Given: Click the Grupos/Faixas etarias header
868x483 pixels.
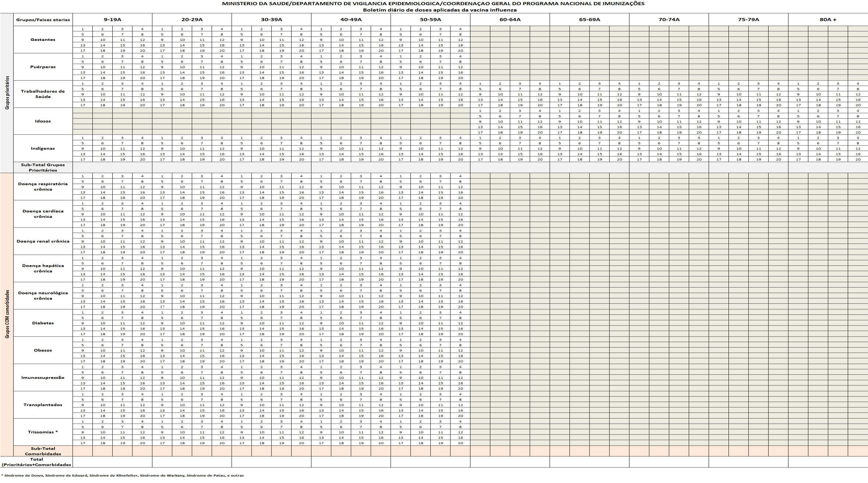Looking at the screenshot, I should [43, 20].
